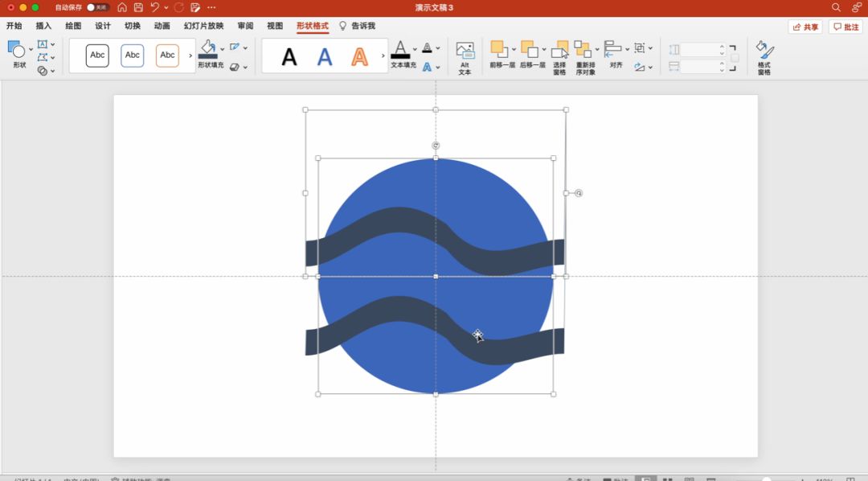Open the 幻灯片放映 tab
The image size is (868, 481).
point(203,26)
